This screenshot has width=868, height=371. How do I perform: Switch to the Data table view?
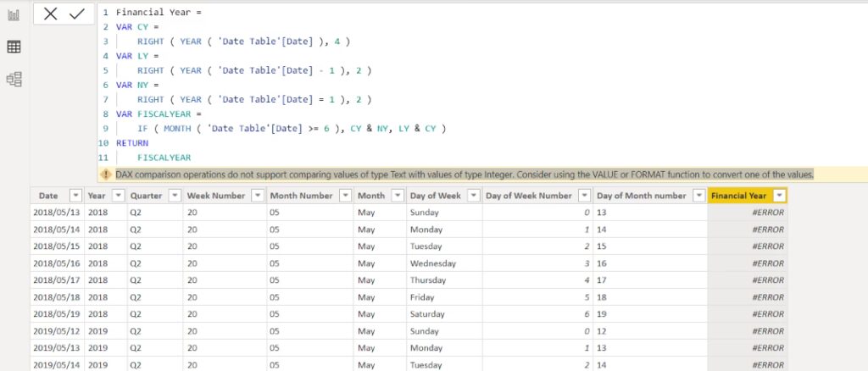14,47
